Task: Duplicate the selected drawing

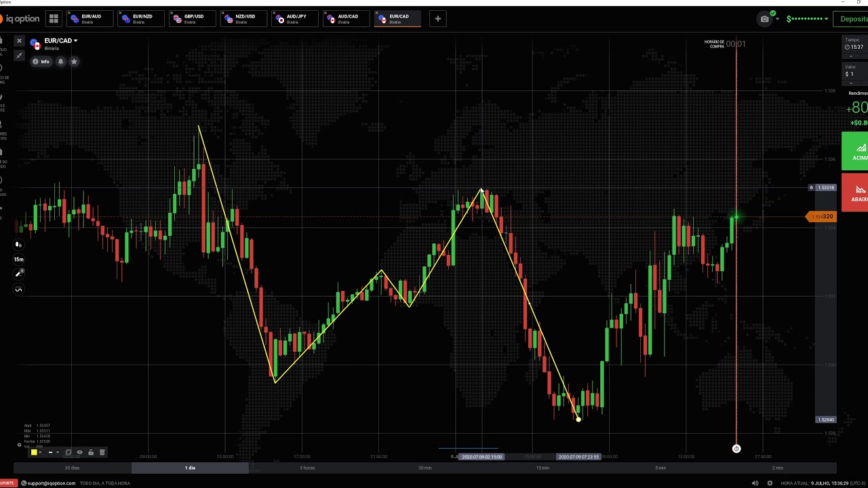Action: pyautogui.click(x=68, y=452)
